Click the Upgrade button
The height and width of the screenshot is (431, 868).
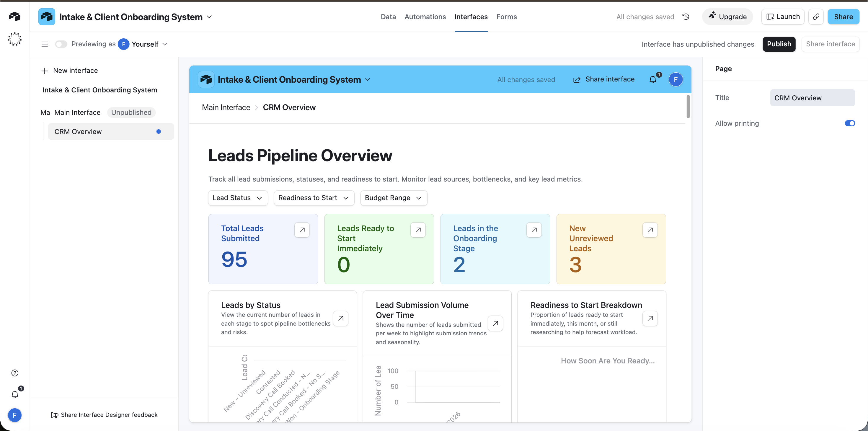click(727, 17)
